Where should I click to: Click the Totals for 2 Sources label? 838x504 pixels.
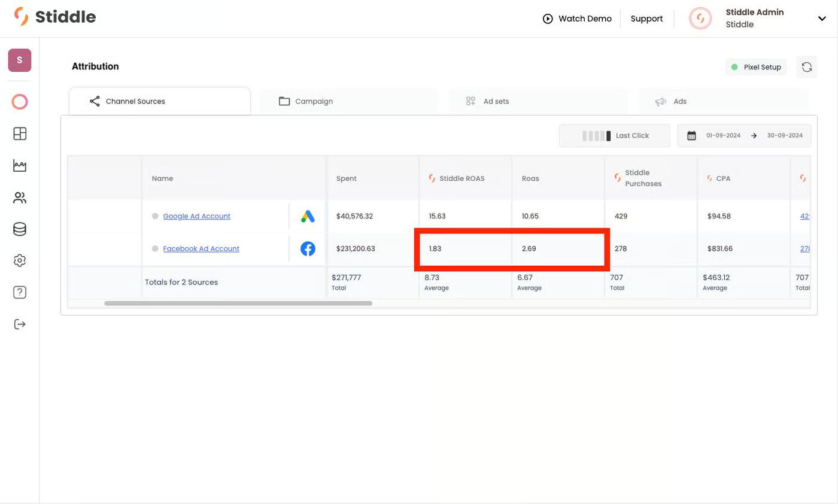click(x=181, y=282)
